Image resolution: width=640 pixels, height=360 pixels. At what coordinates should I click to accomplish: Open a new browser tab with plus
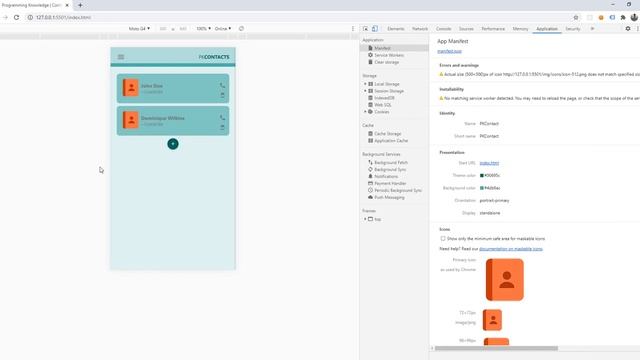tap(80, 5)
